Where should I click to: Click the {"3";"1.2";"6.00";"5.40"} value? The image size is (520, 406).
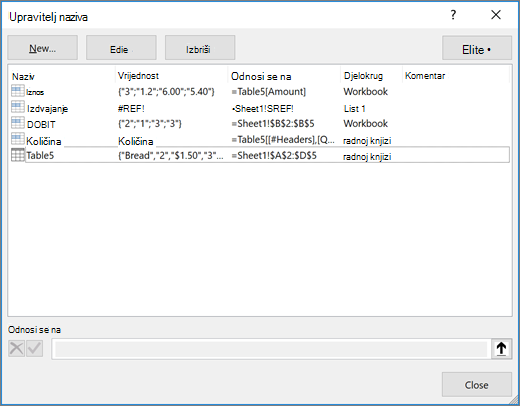tap(166, 91)
